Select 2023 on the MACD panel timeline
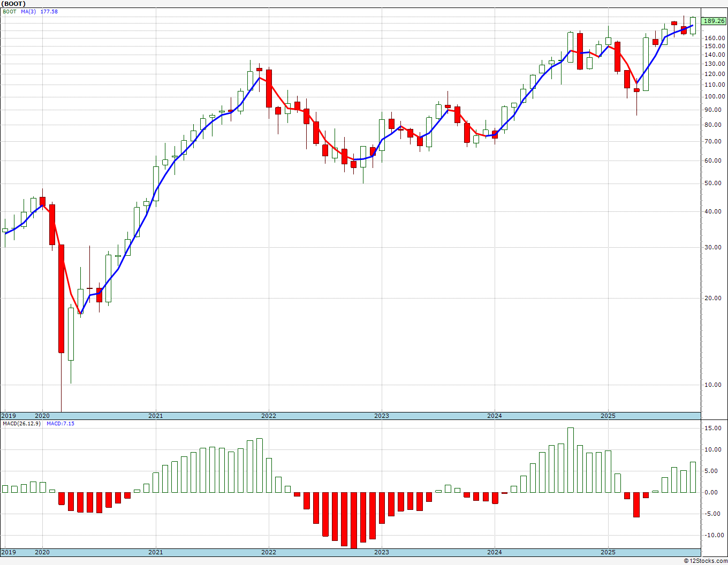728x565 pixels. (x=382, y=552)
